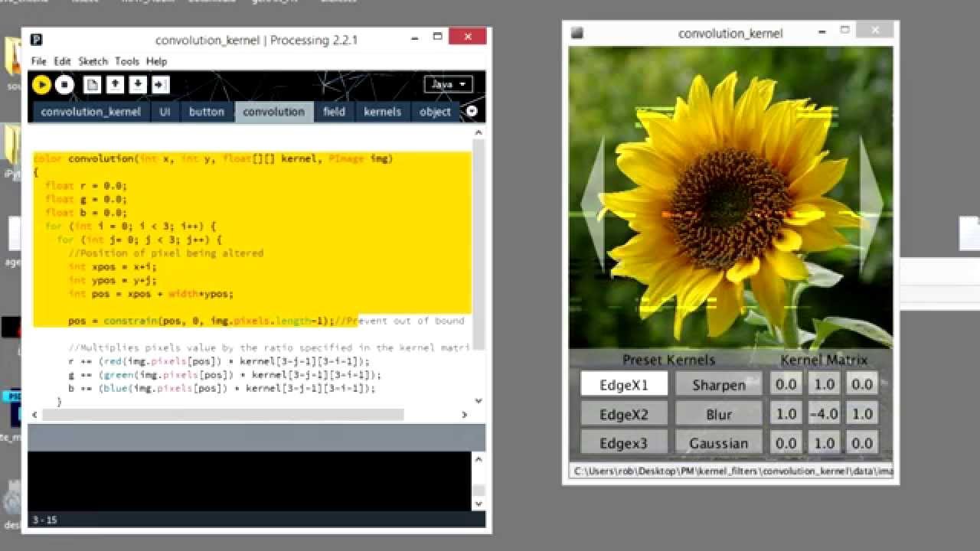The image size is (980, 551).
Task: Click the top-right 0.0 matrix cell
Action: coord(862,384)
